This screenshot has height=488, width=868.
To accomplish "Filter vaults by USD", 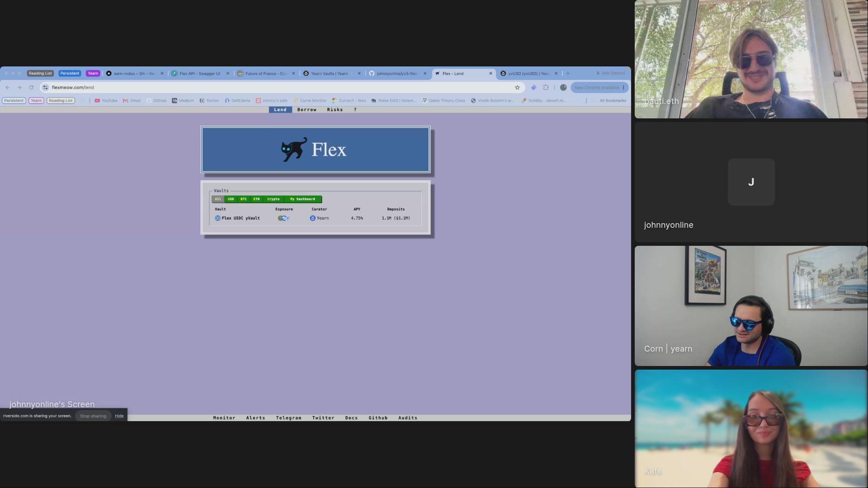I will (x=231, y=199).
